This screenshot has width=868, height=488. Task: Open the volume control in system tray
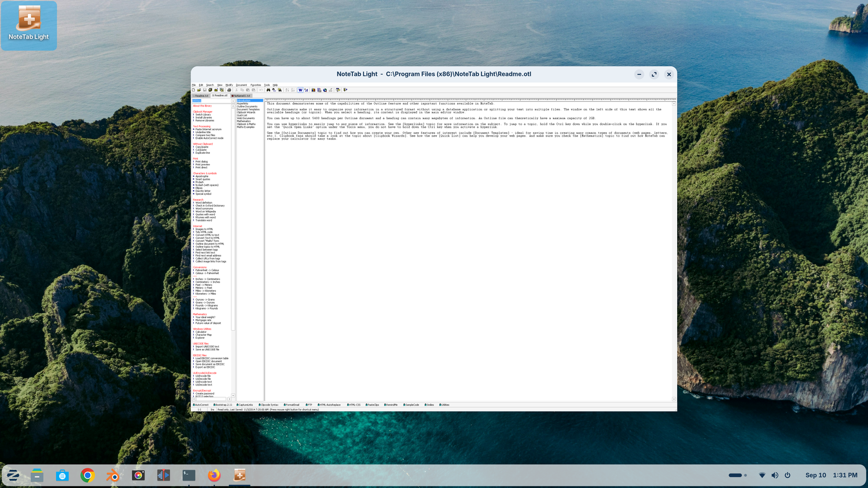click(x=775, y=475)
